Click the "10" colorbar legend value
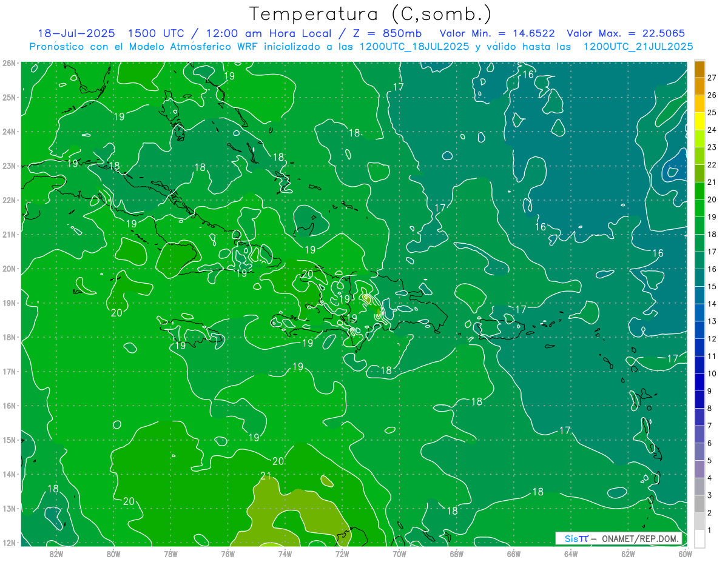Viewport: 728px width, 562px height. pyautogui.click(x=712, y=373)
